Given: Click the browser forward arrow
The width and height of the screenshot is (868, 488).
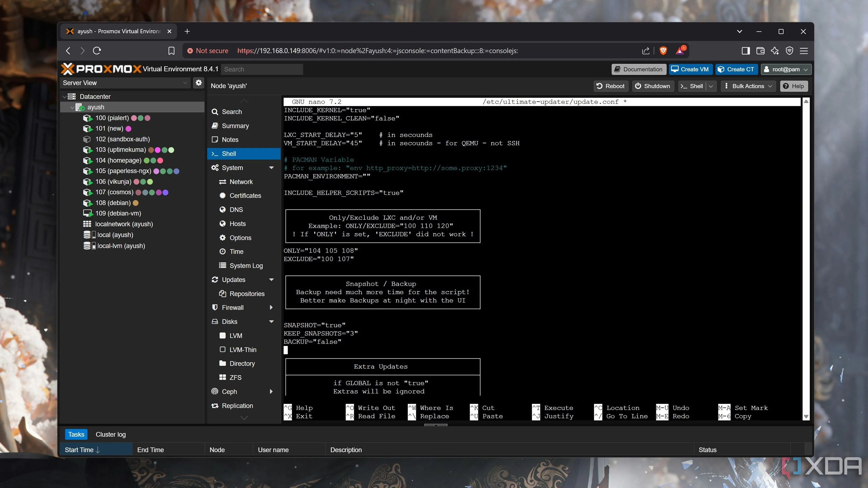Looking at the screenshot, I should 82,51.
